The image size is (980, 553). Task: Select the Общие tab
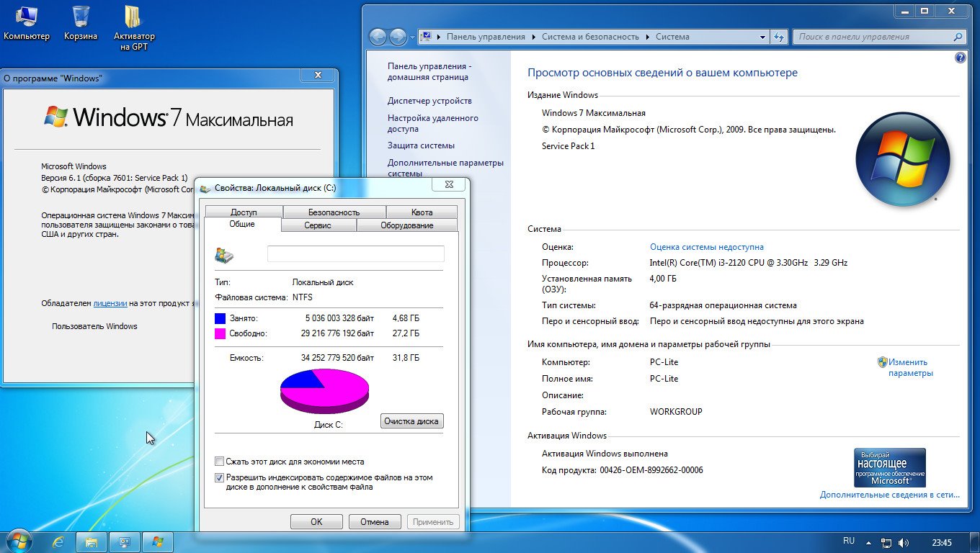point(242,225)
